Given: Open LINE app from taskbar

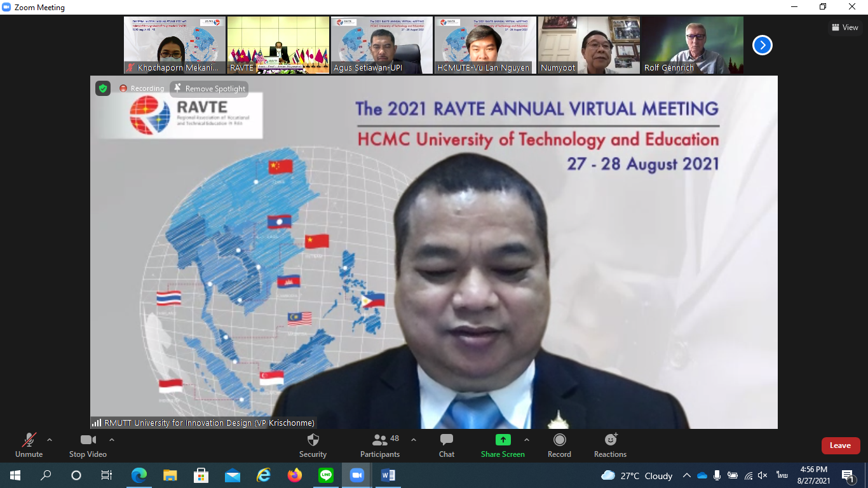Looking at the screenshot, I should pos(326,475).
